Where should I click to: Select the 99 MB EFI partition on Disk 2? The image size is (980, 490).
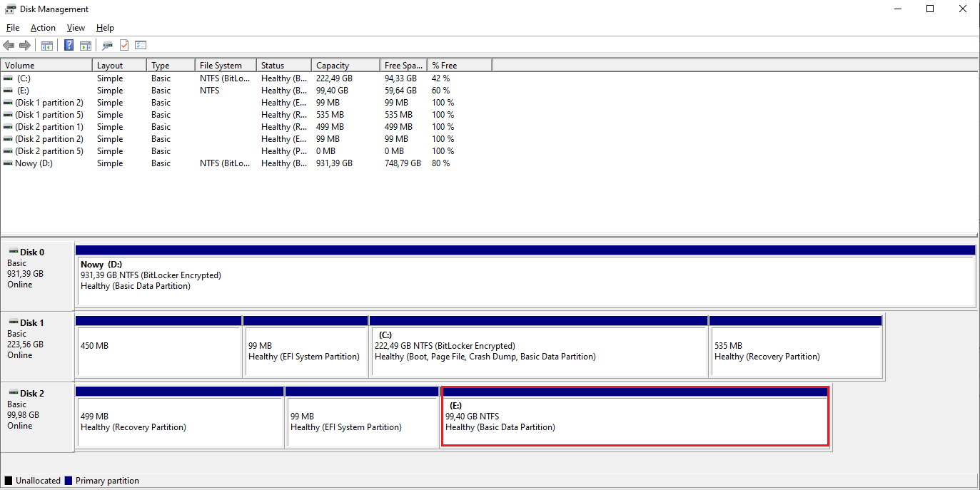coord(361,422)
